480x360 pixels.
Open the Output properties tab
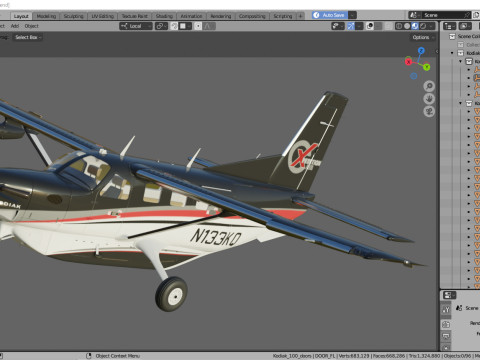(446, 336)
